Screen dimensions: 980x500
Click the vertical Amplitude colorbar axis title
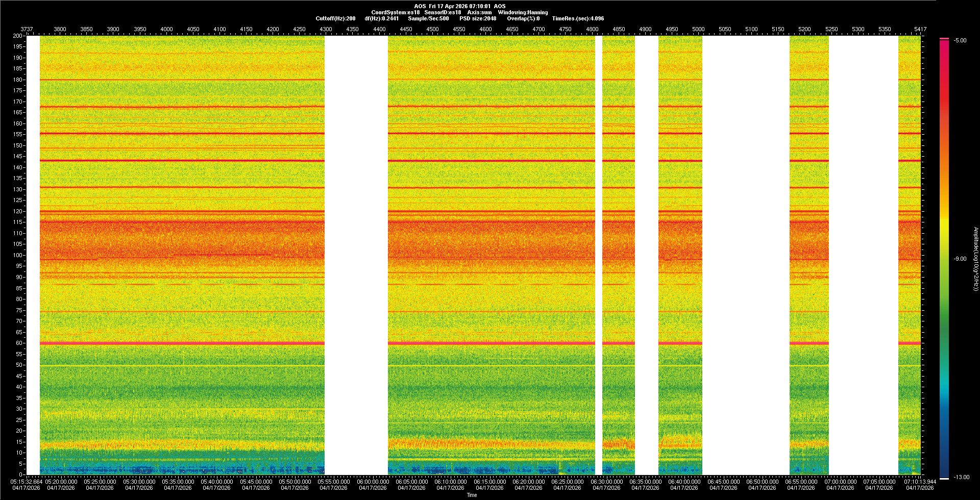(975, 259)
